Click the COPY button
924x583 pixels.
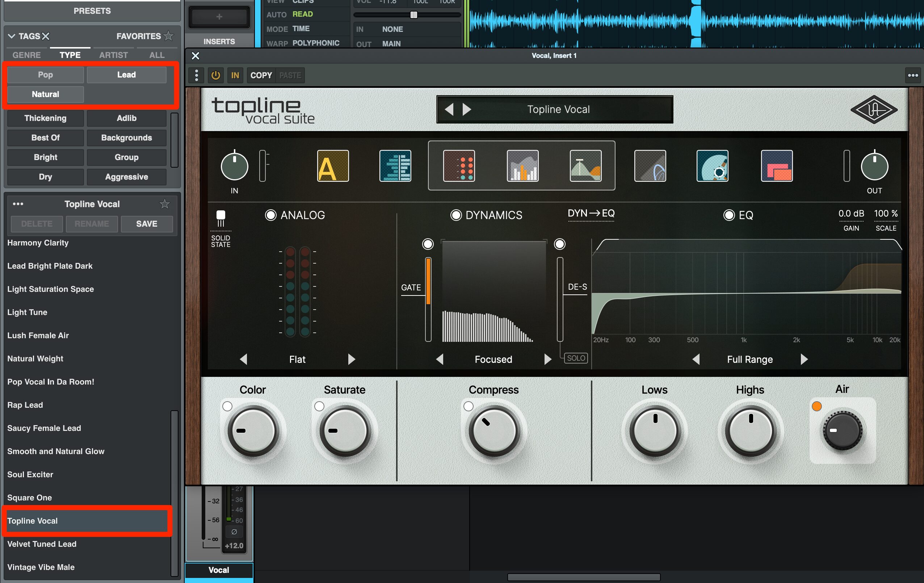point(261,75)
